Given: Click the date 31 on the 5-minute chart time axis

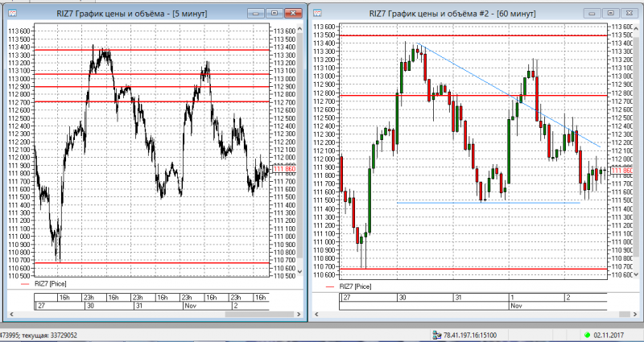Looking at the screenshot, I should (x=138, y=306).
